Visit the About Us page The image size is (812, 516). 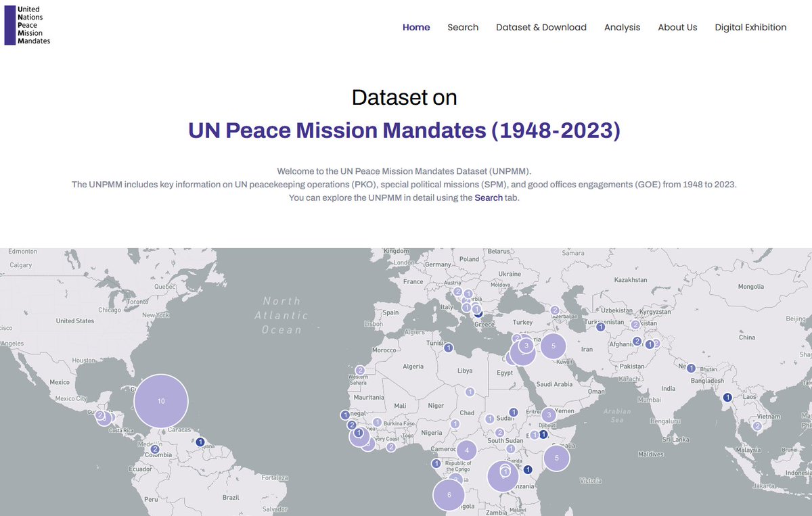coord(677,28)
